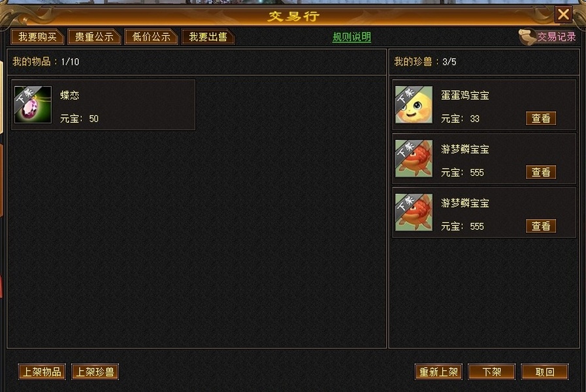Click 查看 for the first 游梦鳞宝宝

coord(541,172)
